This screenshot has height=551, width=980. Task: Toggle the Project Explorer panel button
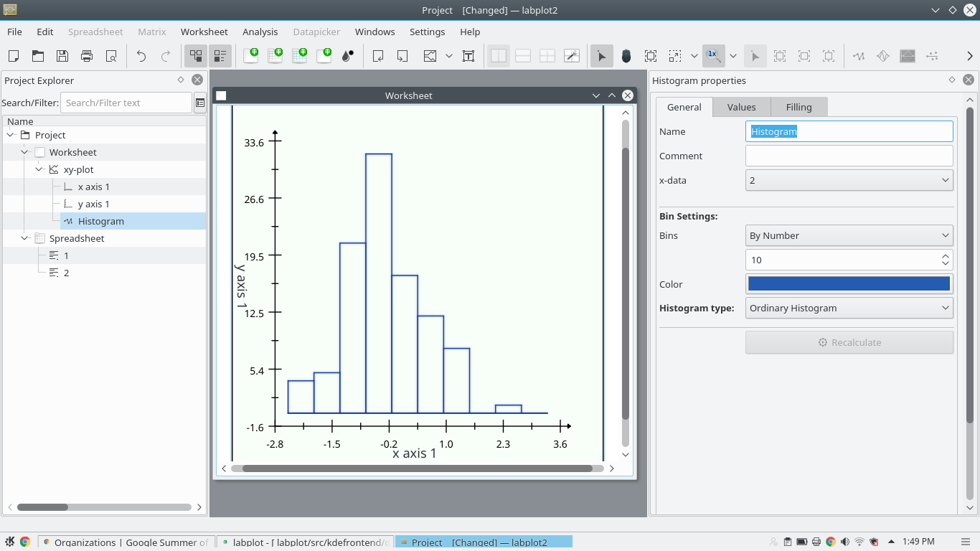pyautogui.click(x=196, y=56)
